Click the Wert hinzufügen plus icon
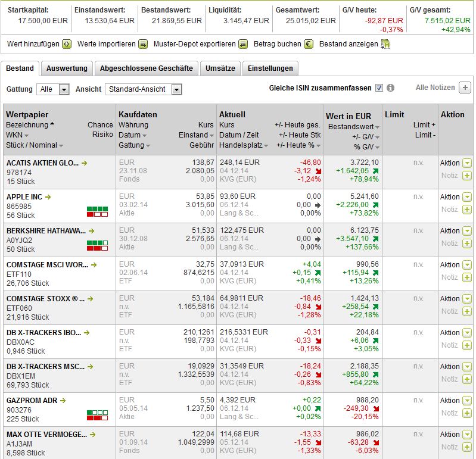 click(x=67, y=44)
